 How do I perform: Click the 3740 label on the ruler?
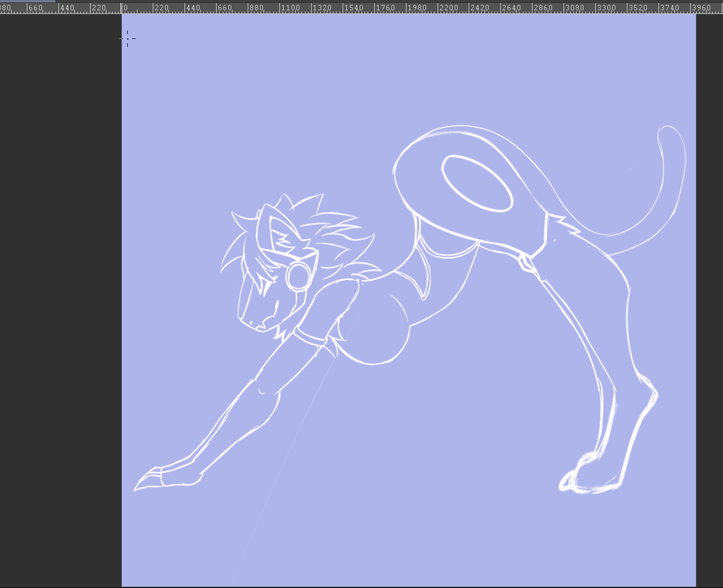coord(669,8)
